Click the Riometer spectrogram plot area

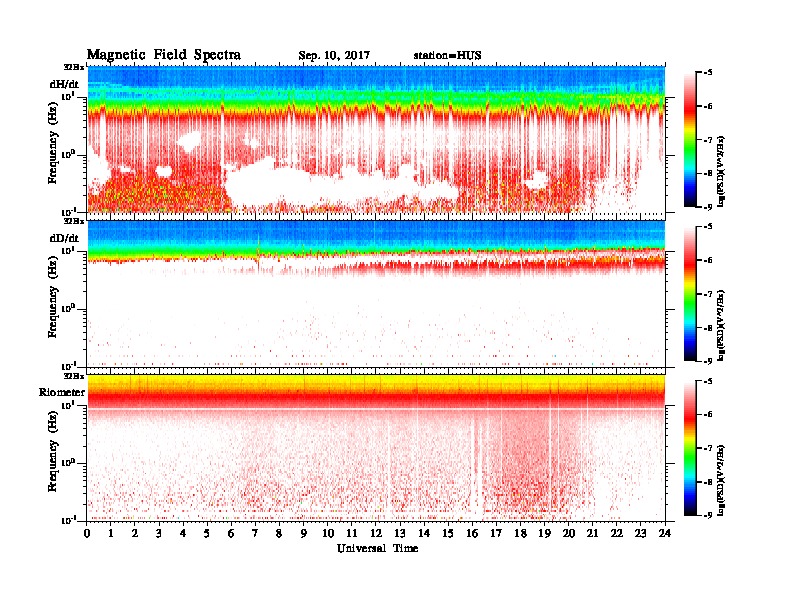tap(376, 448)
